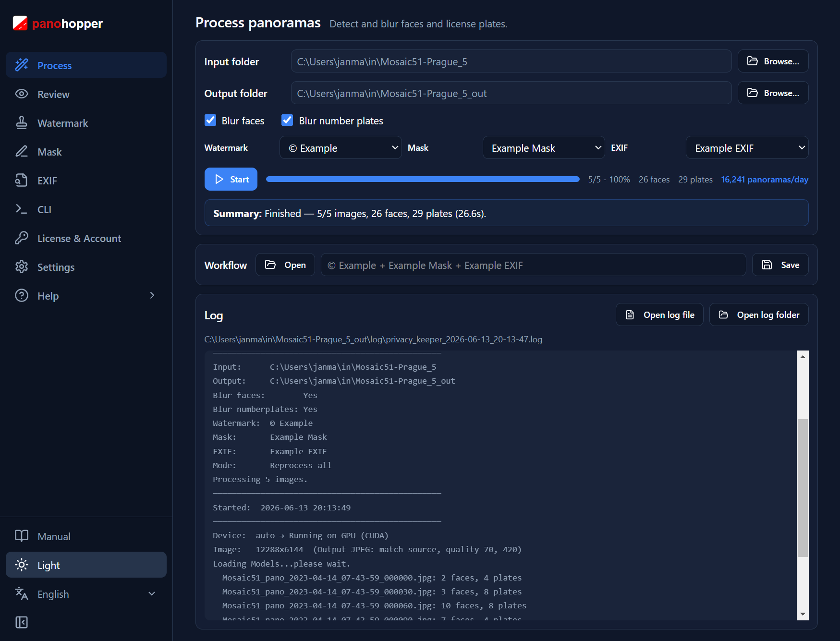Click the processing progress bar
Viewport: 840px width, 641px height.
(x=423, y=179)
